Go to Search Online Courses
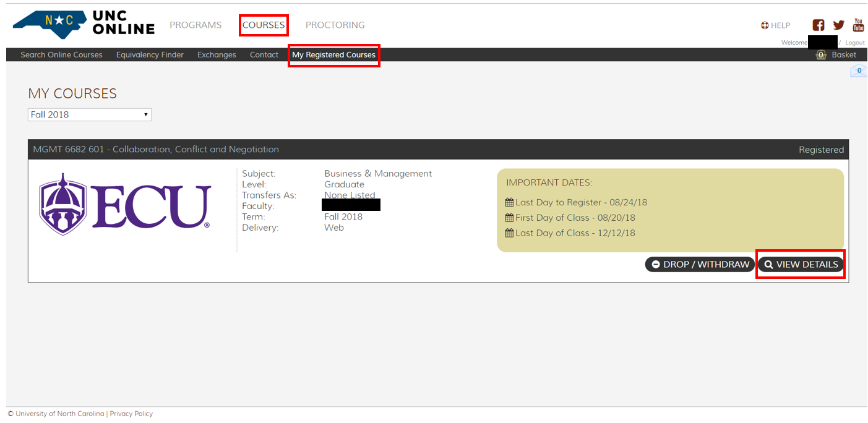 [61, 55]
